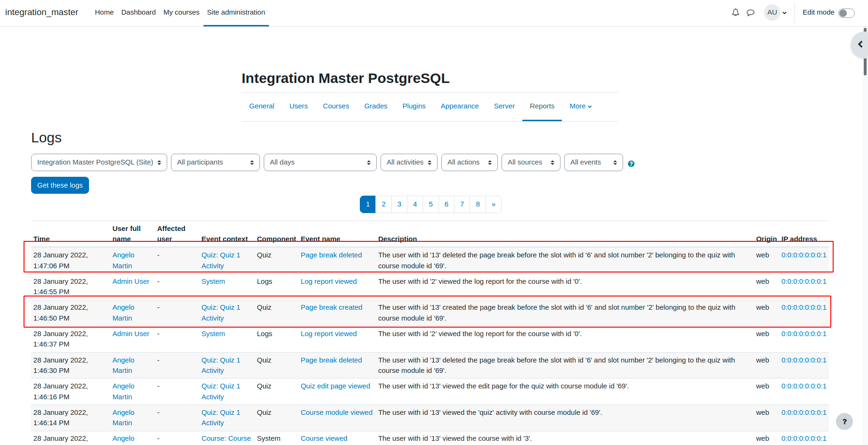Switch to the Appearance tab
Image resolution: width=868 pixels, height=445 pixels.
click(460, 106)
